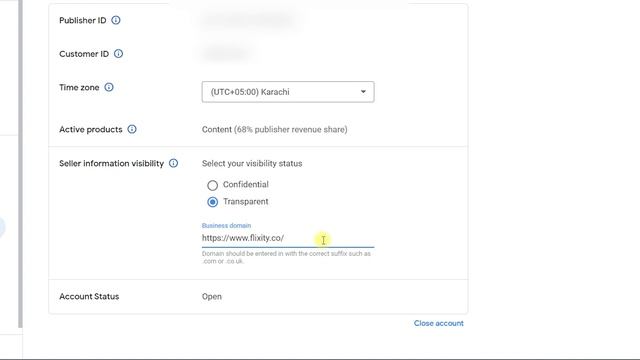Click the 'Publisher ID' label
The image size is (640, 360).
pos(82,20)
